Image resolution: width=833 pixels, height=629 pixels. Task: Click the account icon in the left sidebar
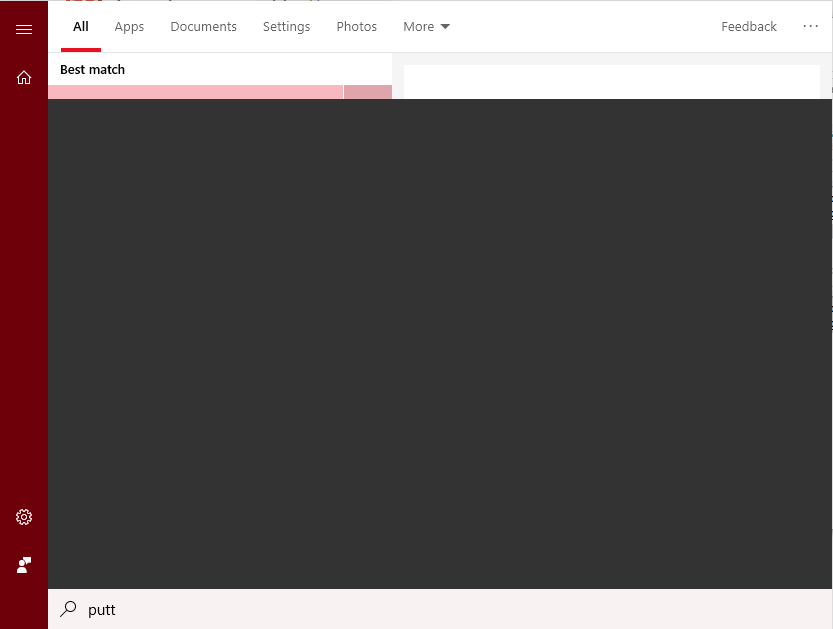pyautogui.click(x=24, y=565)
